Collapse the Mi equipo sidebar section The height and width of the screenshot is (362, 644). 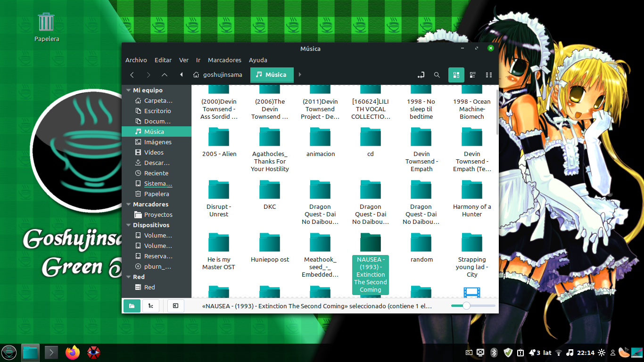[x=127, y=90]
